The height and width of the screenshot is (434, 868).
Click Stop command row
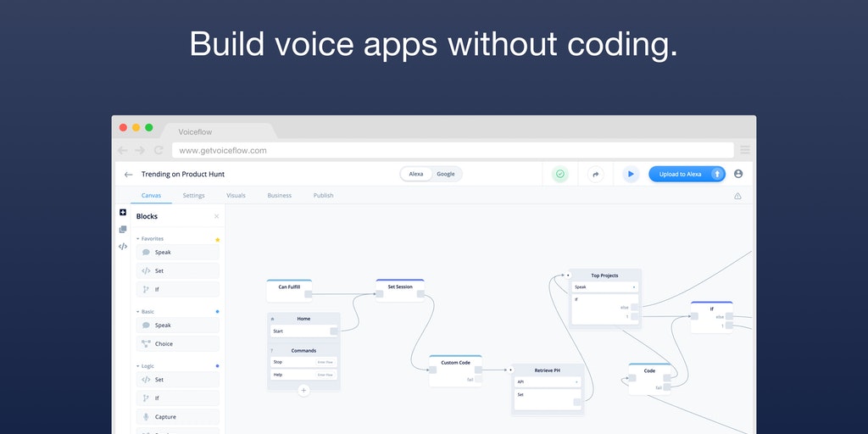pyautogui.click(x=304, y=362)
